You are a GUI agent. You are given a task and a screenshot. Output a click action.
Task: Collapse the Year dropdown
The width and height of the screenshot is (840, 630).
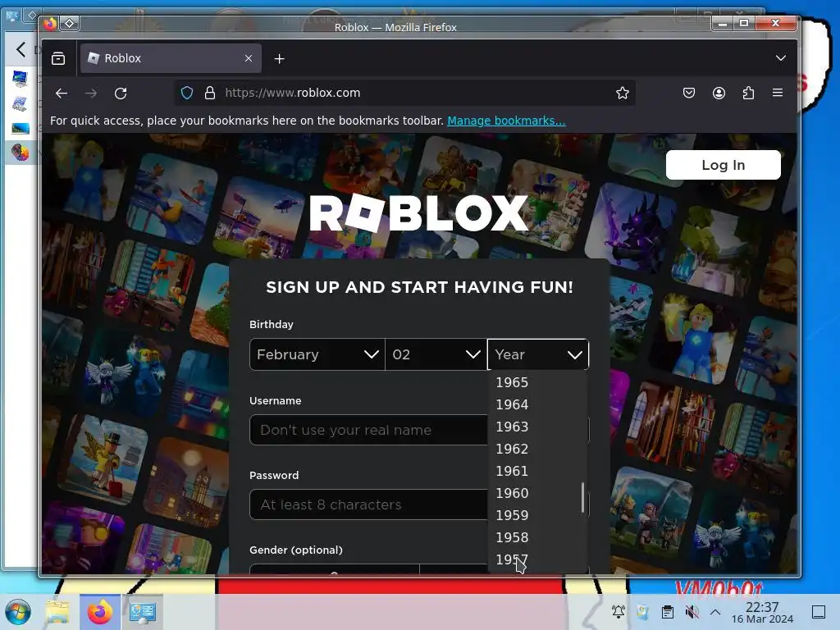pos(538,354)
